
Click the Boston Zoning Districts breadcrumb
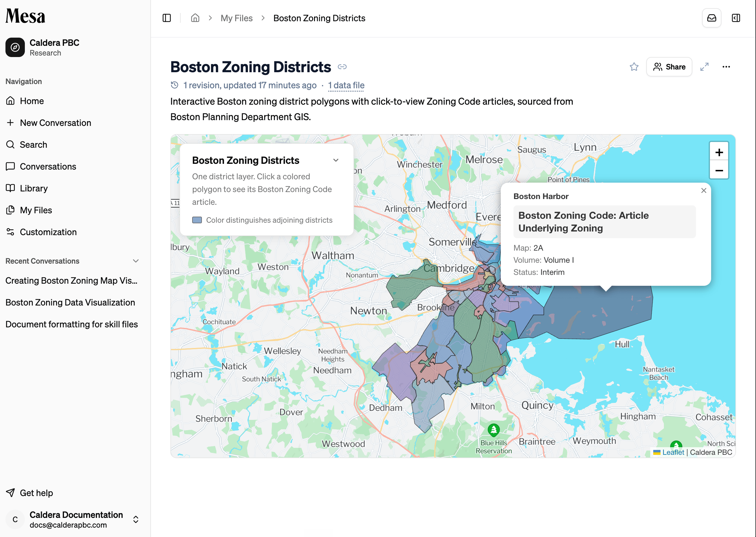click(x=319, y=18)
